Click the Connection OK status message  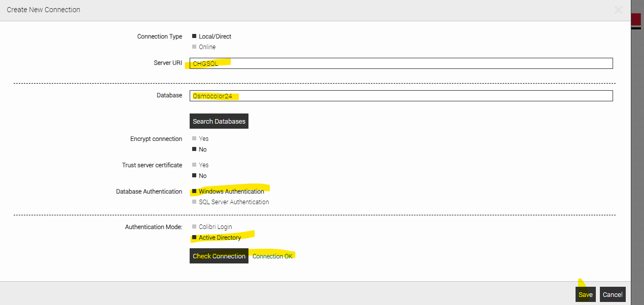click(272, 256)
